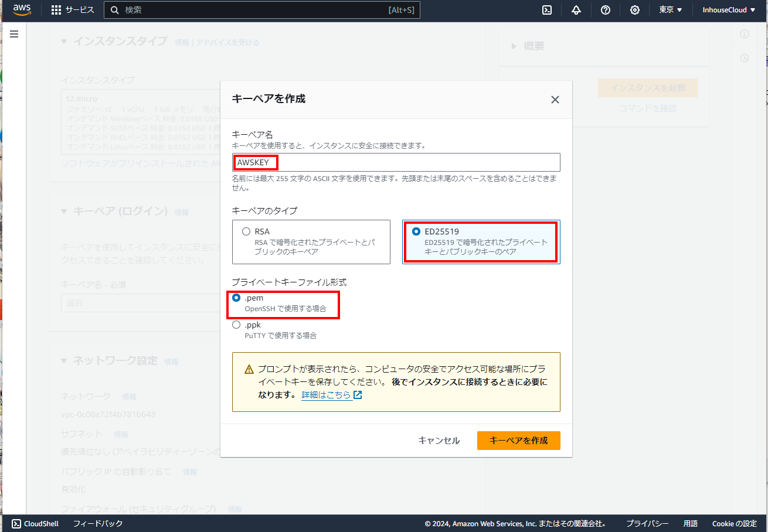This screenshot has height=532, width=768.
Task: Launch CloudShell from top navigation icon
Action: click(x=546, y=10)
